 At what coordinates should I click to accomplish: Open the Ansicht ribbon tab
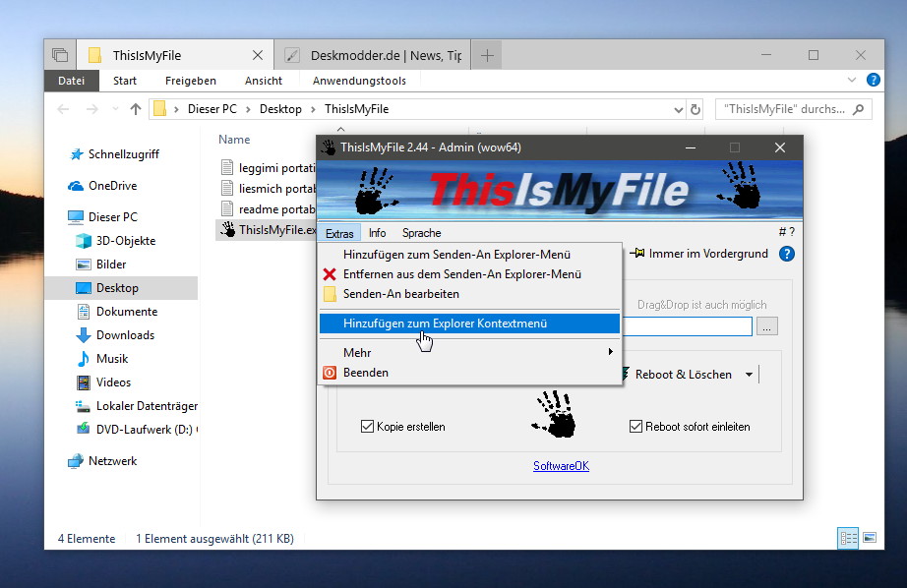coord(264,81)
